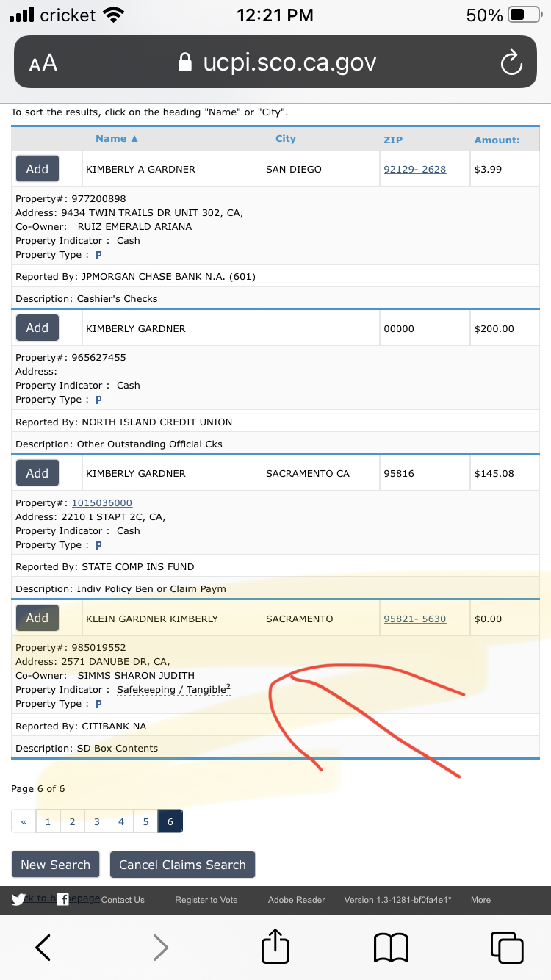Open the Adobe Reader footer link
The image size is (551, 980).
tap(297, 899)
